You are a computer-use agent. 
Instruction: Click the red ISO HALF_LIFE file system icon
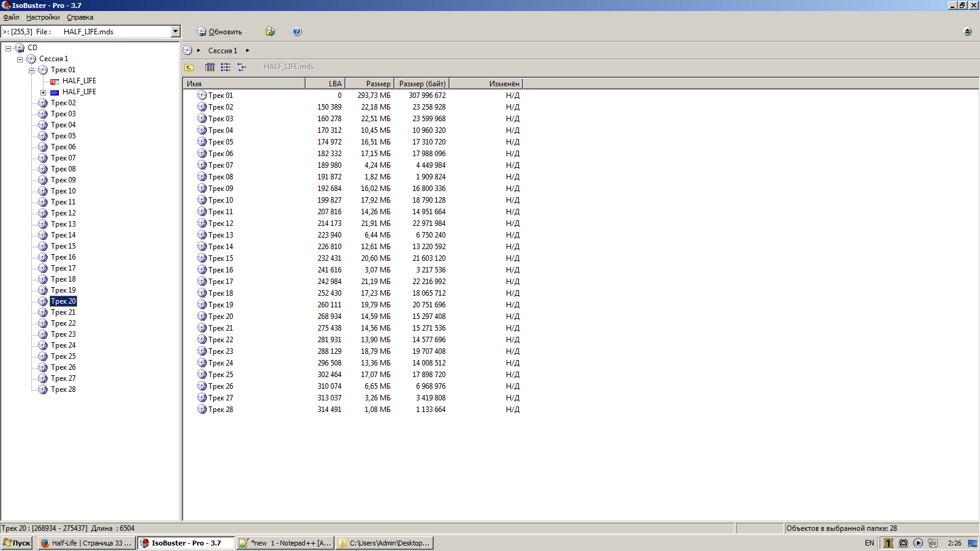point(55,81)
